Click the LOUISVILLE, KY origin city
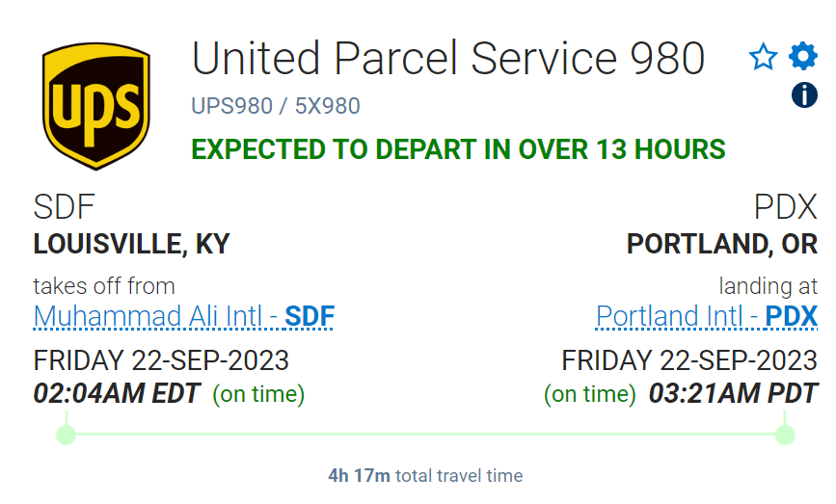 [132, 244]
